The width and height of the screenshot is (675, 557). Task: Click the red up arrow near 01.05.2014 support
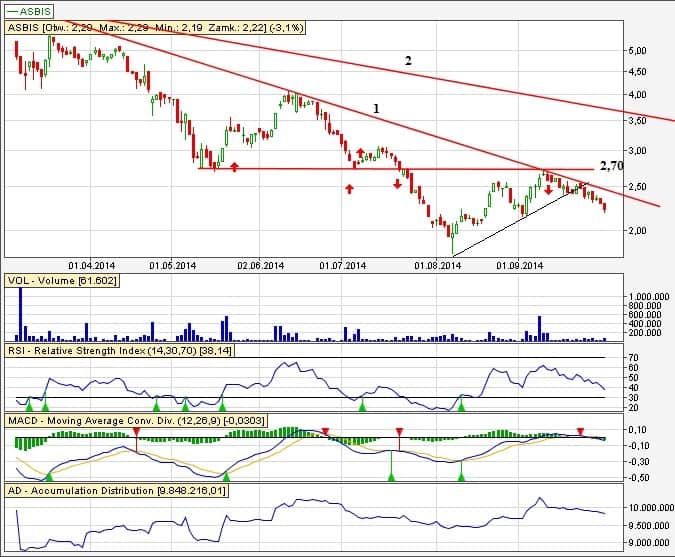tap(234, 167)
